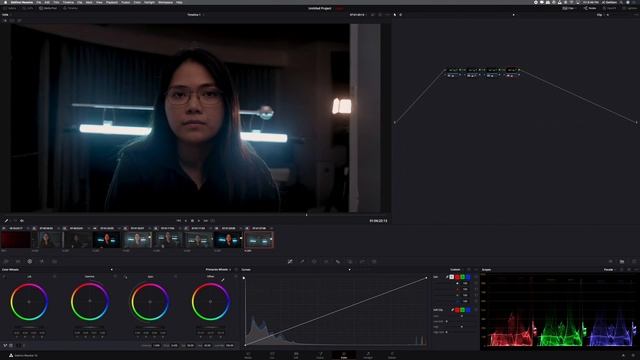The height and width of the screenshot is (360, 640).
Task: Toggle the Y luminance curve channel
Action: (x=451, y=277)
